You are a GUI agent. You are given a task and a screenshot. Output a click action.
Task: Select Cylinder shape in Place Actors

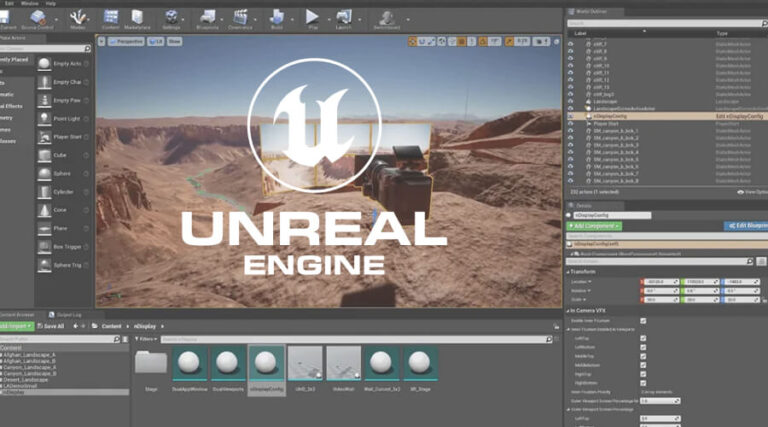click(x=63, y=192)
